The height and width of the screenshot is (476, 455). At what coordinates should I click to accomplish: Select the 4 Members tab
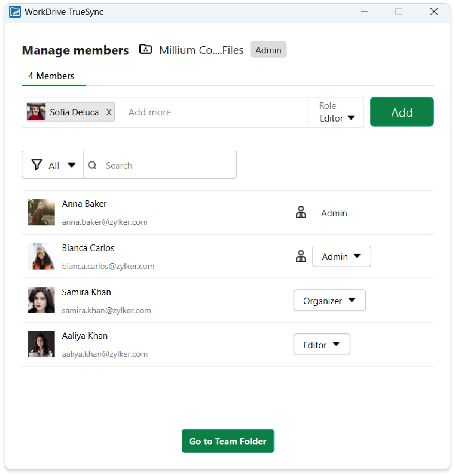51,76
